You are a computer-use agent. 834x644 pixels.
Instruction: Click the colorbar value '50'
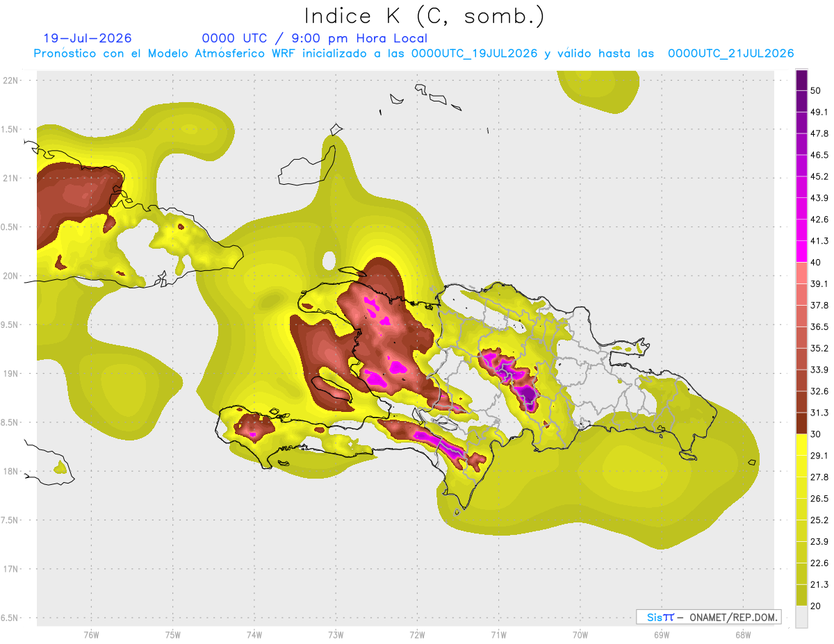click(x=816, y=90)
